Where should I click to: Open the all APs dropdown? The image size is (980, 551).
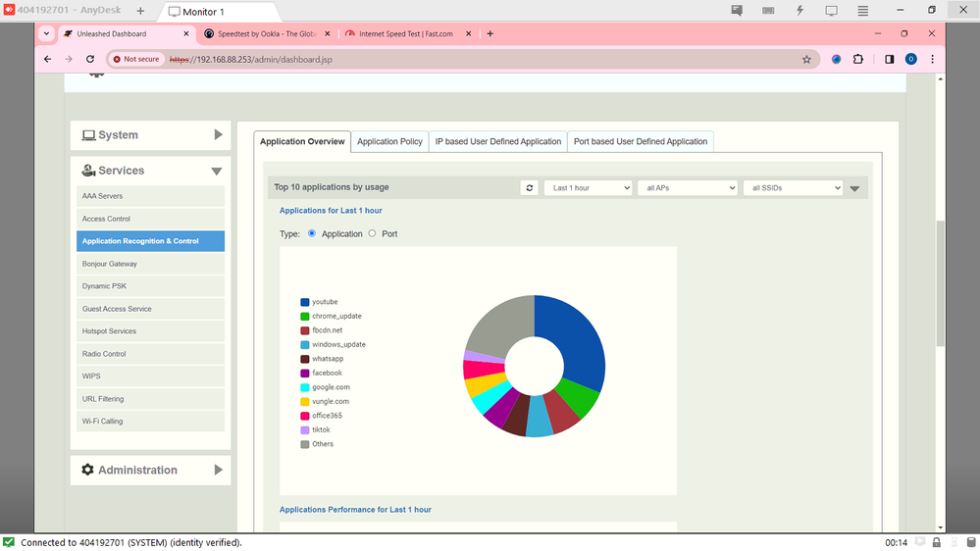coord(687,187)
